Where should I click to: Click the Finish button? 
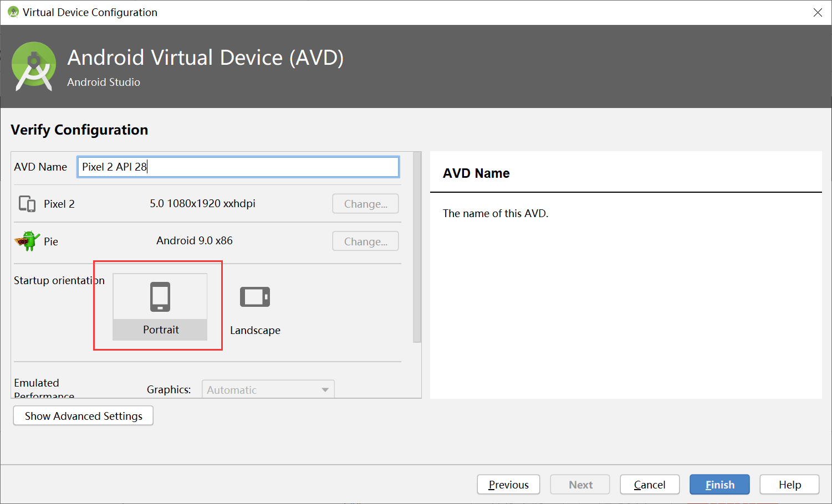pyautogui.click(x=719, y=484)
